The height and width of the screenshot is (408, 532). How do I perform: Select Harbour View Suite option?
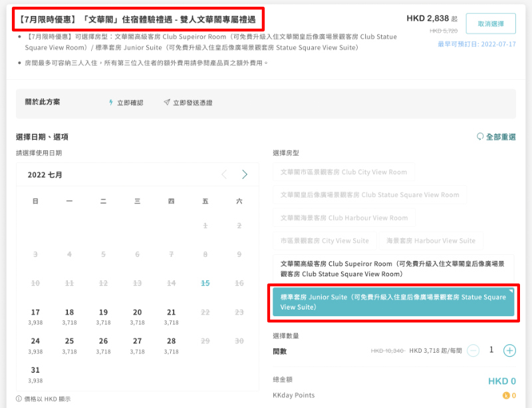point(431,240)
